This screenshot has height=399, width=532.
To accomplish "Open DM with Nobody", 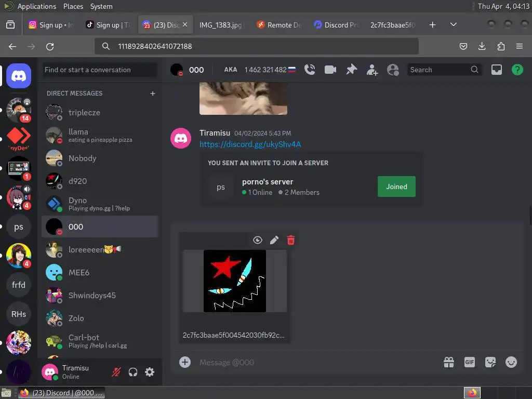I will tap(100, 158).
